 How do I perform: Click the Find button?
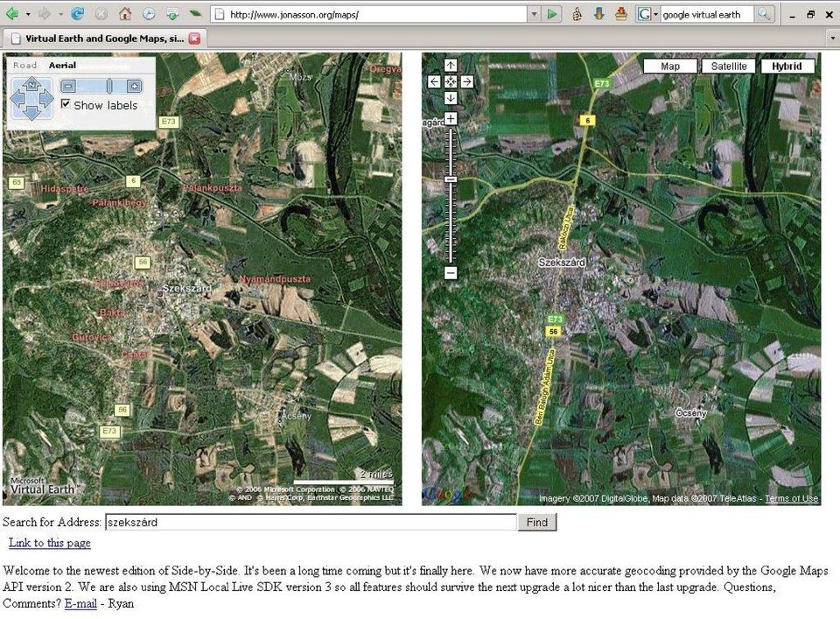coord(536,522)
